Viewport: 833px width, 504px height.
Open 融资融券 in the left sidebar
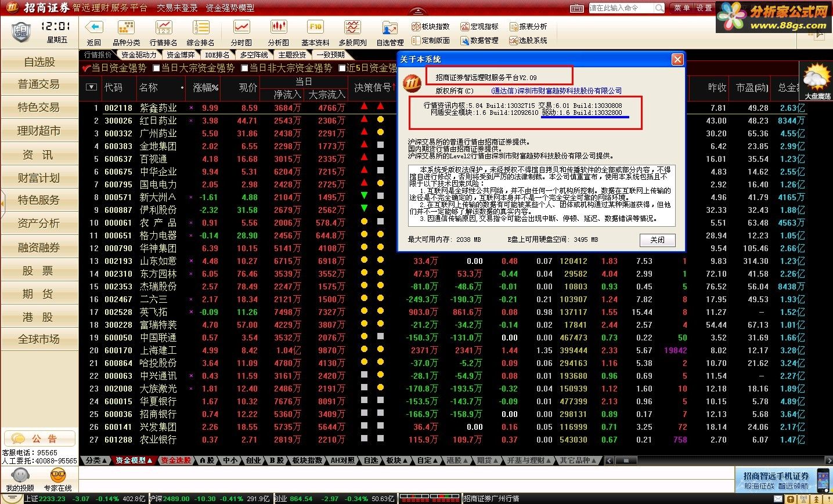[x=39, y=248]
